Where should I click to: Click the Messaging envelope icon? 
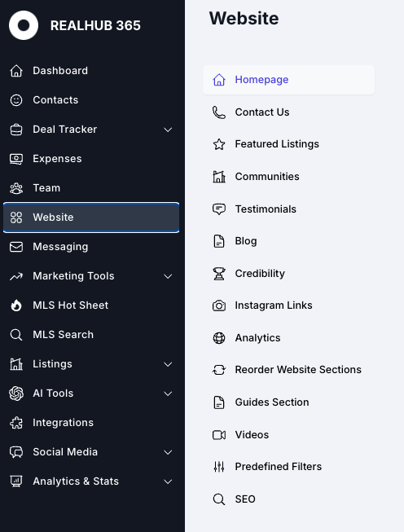pos(16,247)
